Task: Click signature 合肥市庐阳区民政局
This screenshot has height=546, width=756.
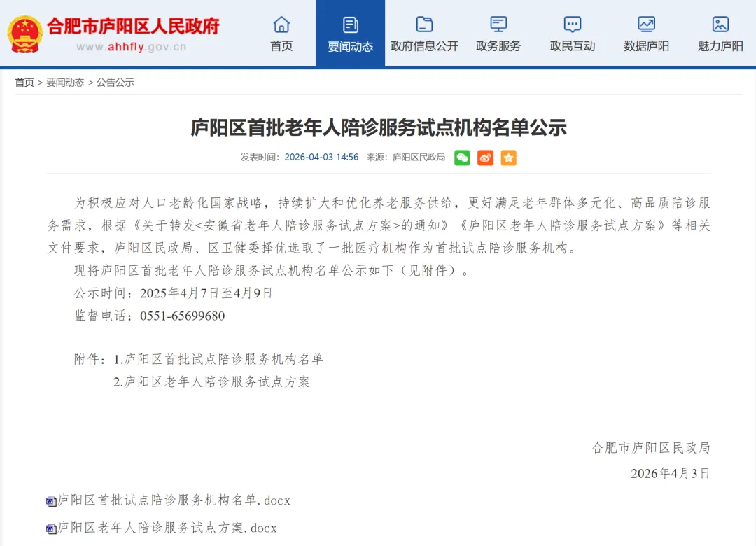Action: (x=651, y=448)
